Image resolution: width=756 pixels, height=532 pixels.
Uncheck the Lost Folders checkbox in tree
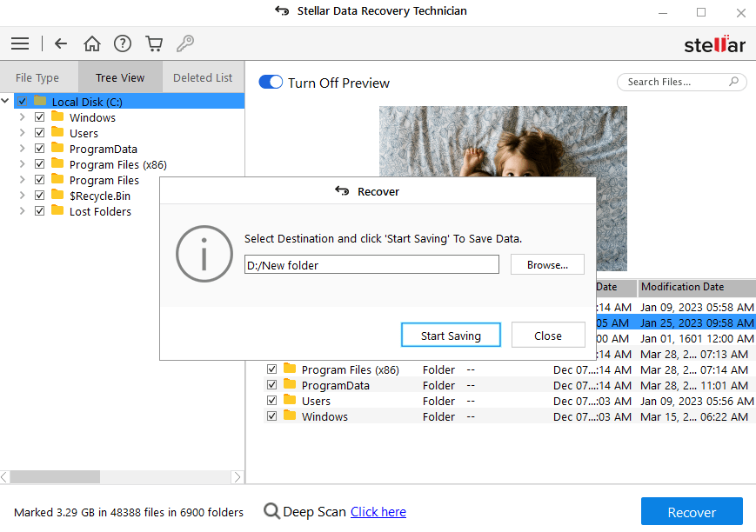[39, 211]
